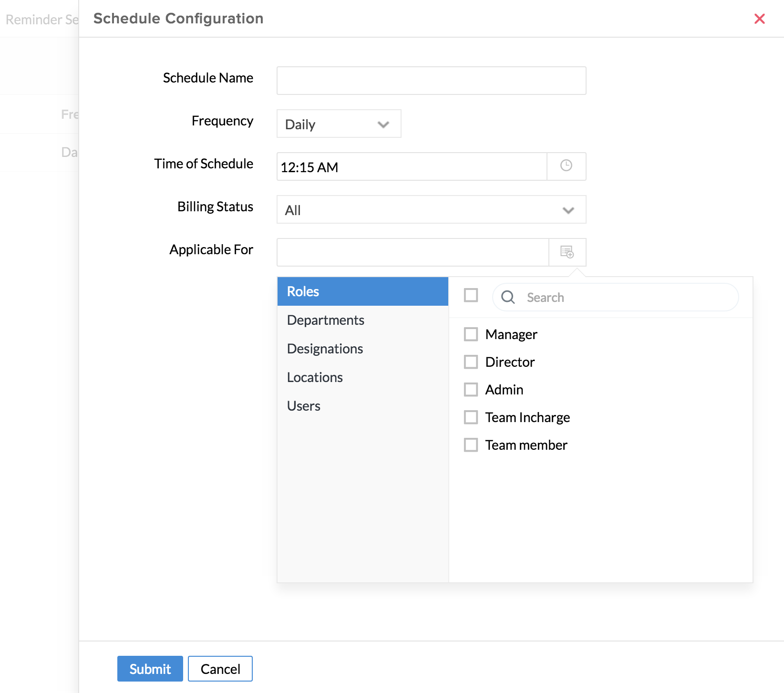Click the Cancel button

point(220,669)
